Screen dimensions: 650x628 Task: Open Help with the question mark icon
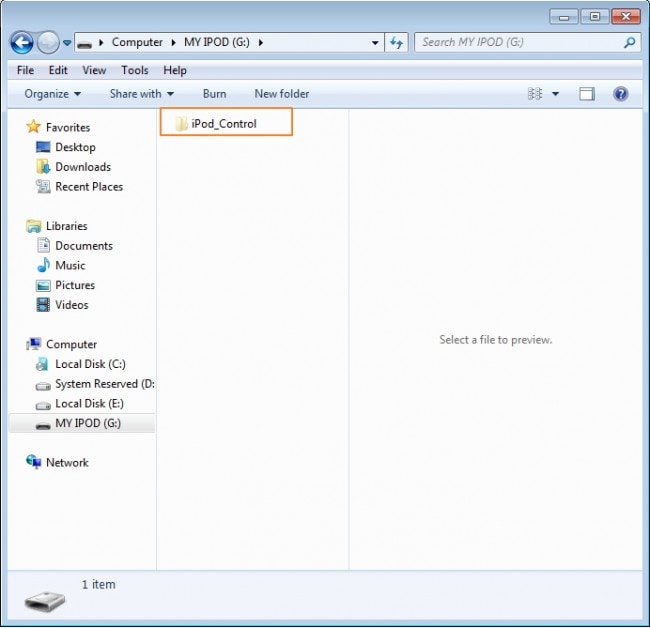[620, 94]
